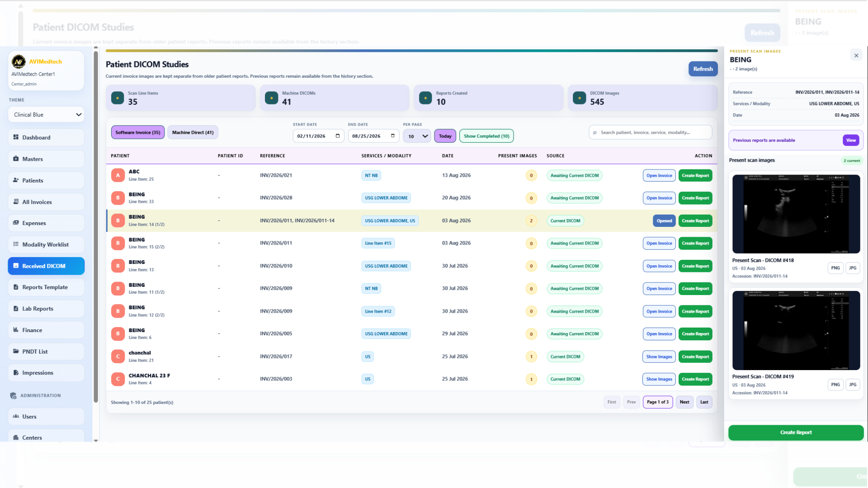The height and width of the screenshot is (488, 868).
Task: Click Page 1 of 3 indicator
Action: click(x=658, y=402)
